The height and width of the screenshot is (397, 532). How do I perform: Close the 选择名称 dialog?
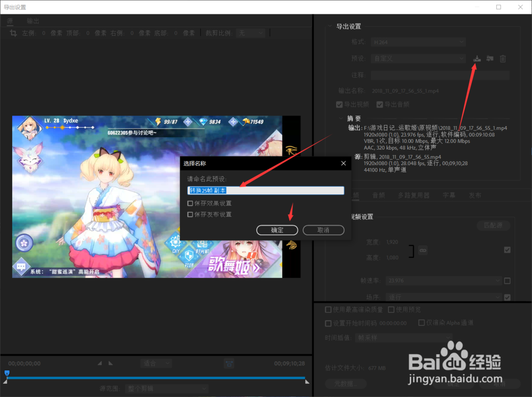click(343, 163)
